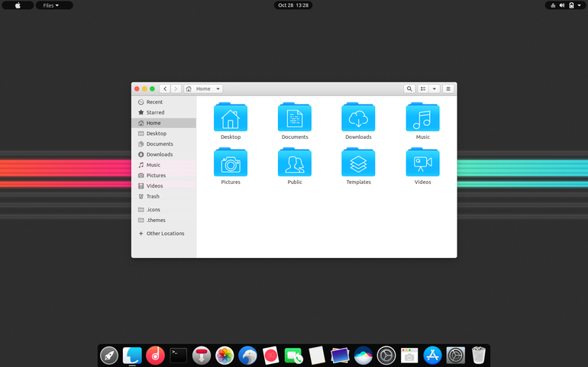Open the hamburger menu in Files

click(x=448, y=89)
